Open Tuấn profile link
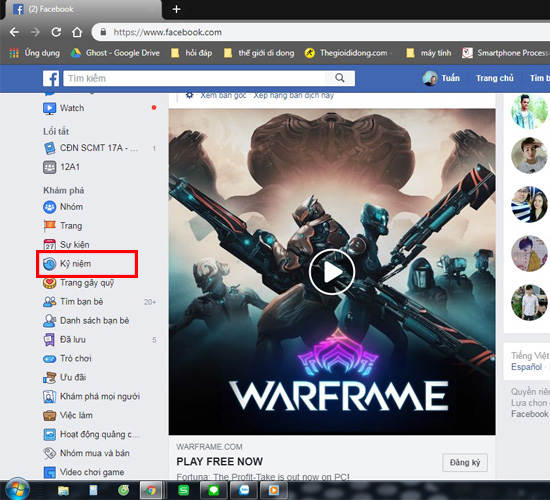Screen dimensions: 550x500 (x=441, y=78)
